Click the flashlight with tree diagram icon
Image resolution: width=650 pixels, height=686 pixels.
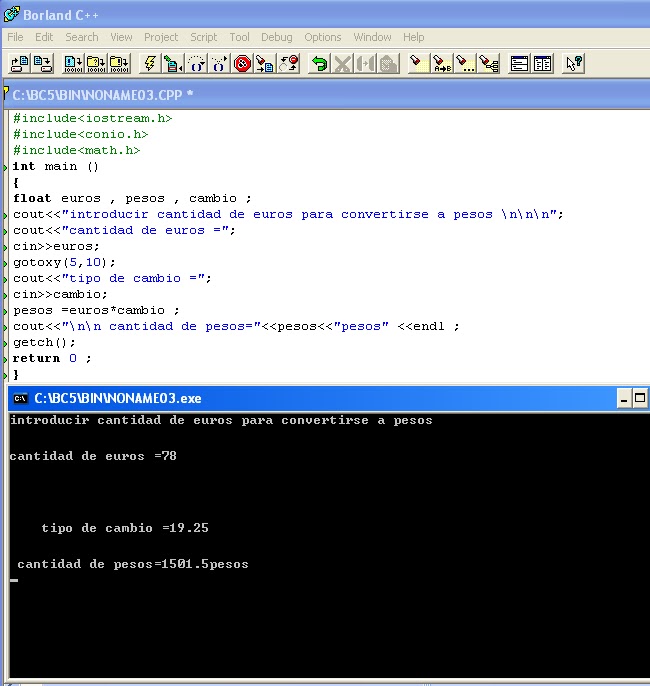coord(488,63)
